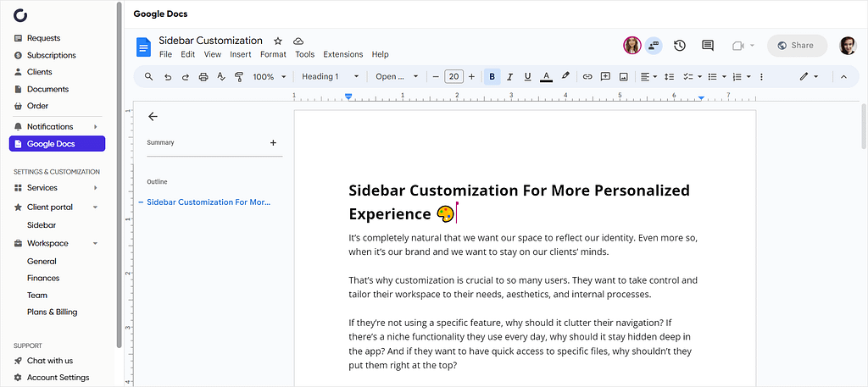Decrease the font size
Image resolution: width=868 pixels, height=387 pixels.
point(436,77)
